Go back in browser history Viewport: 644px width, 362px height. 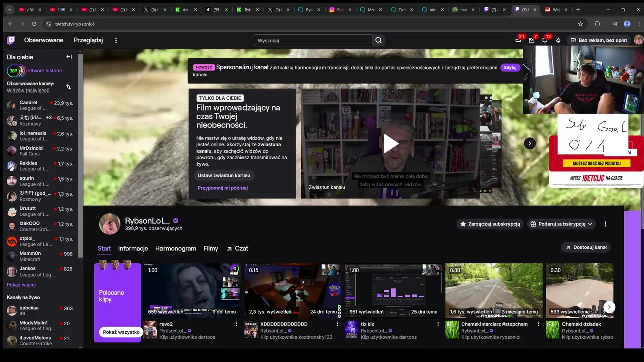coord(10,24)
